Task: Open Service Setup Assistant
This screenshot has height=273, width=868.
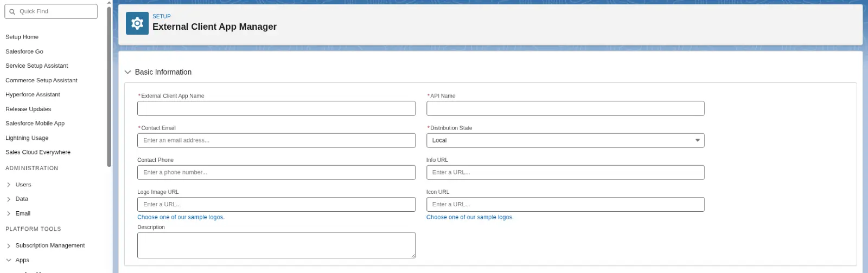Action: (x=37, y=66)
